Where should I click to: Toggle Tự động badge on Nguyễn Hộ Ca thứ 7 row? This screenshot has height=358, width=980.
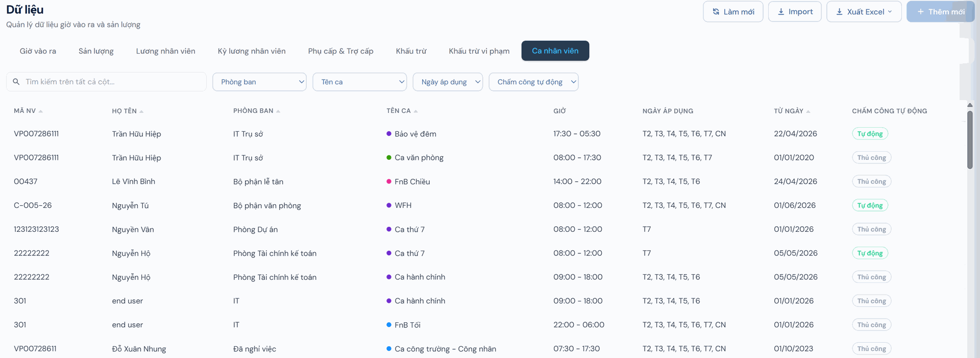pyautogui.click(x=870, y=253)
